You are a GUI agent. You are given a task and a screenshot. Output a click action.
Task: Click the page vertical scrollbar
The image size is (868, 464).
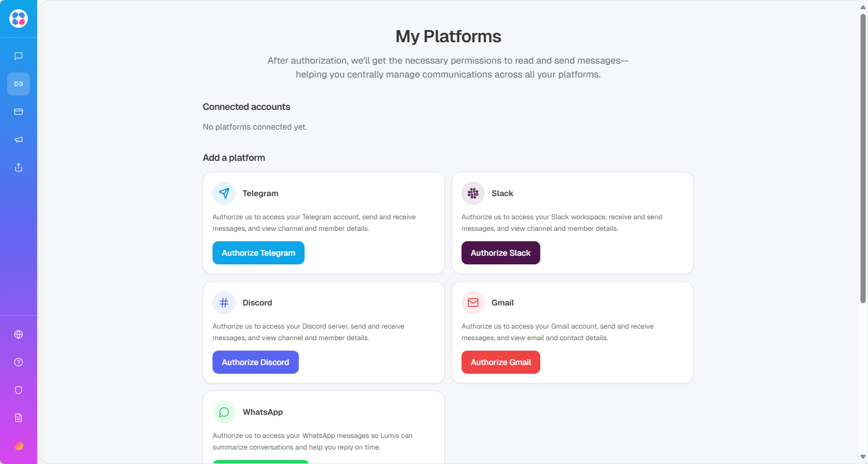click(x=863, y=156)
